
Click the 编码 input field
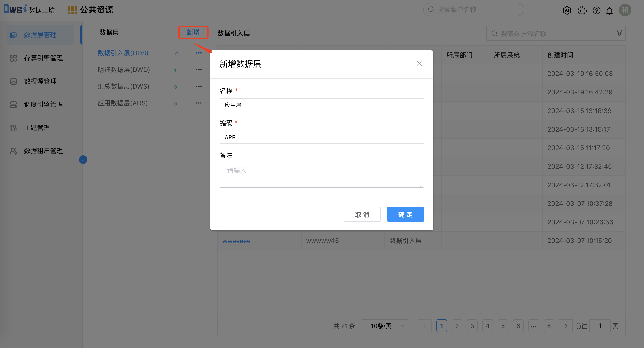(322, 137)
